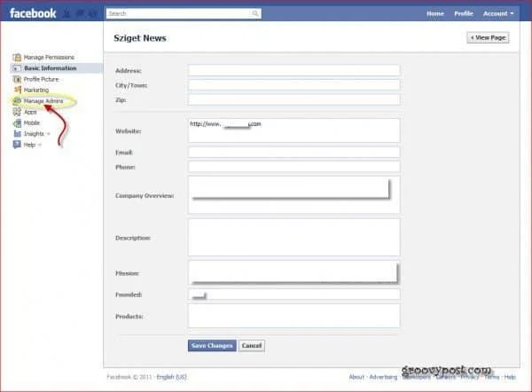Click the search magnifier icon
The width and height of the screenshot is (532, 392).
255,13
